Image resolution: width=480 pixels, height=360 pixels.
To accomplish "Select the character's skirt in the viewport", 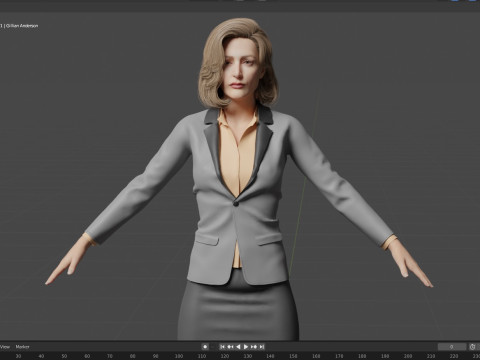I will coord(237,310).
